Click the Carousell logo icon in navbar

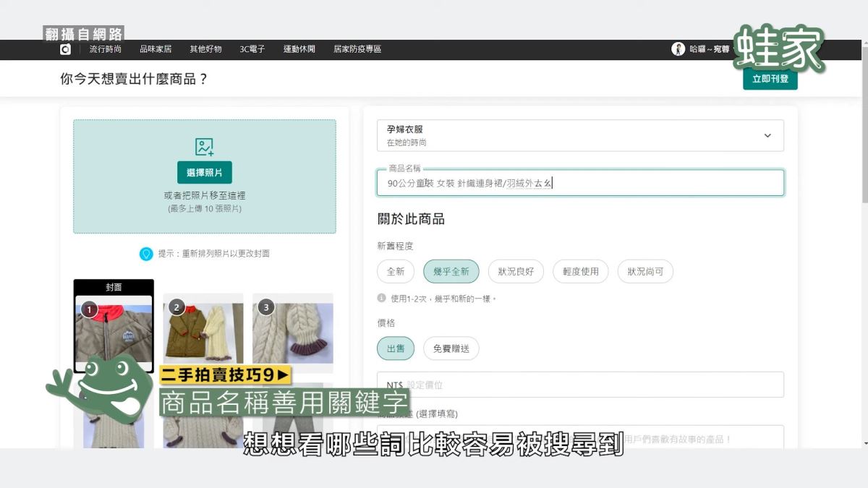pyautogui.click(x=65, y=49)
